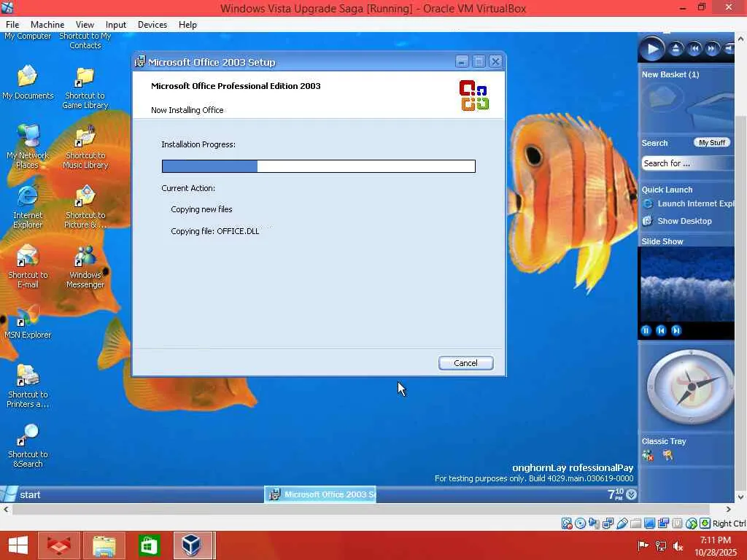The height and width of the screenshot is (560, 747).
Task: Click the VM vertical scrollbar up arrow
Action: pos(741,39)
